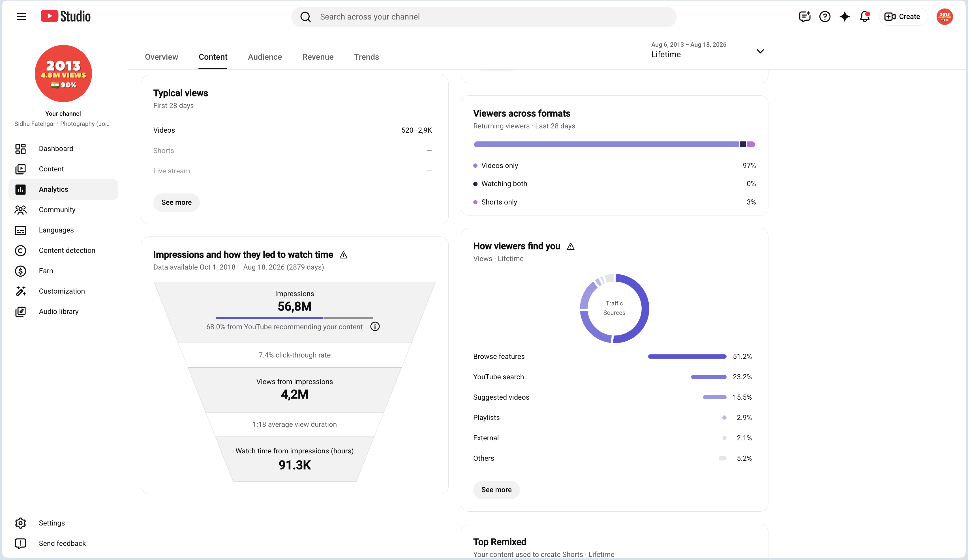This screenshot has width=968, height=560.
Task: Click the search across your channel field
Action: pyautogui.click(x=484, y=17)
